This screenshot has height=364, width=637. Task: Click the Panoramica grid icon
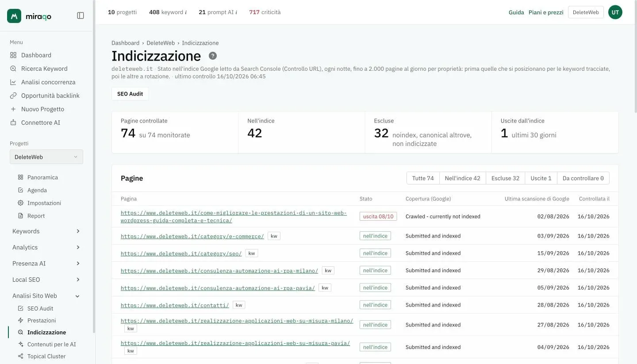pos(20,177)
